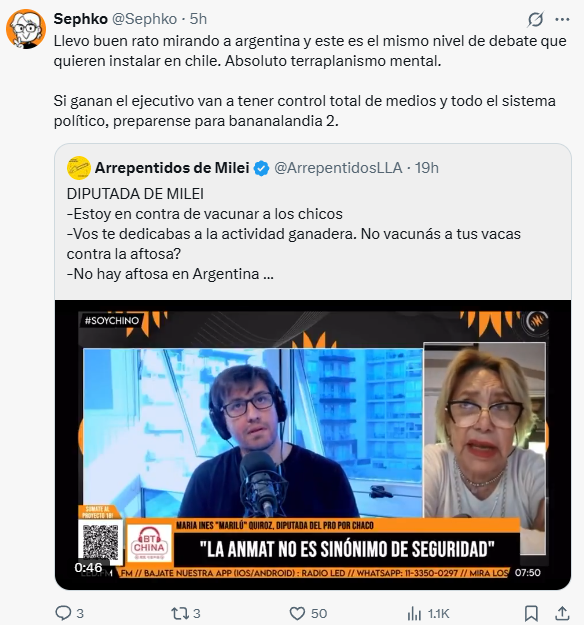Image resolution: width=584 pixels, height=625 pixels.
Task: Repost this tweet using retweet icon
Action: [x=178, y=613]
